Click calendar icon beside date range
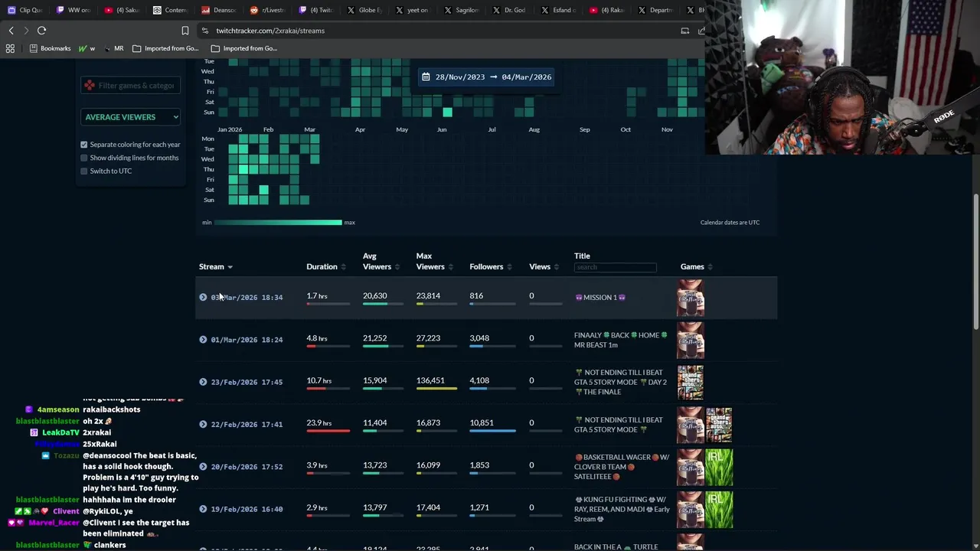This screenshot has width=980, height=551. click(426, 77)
